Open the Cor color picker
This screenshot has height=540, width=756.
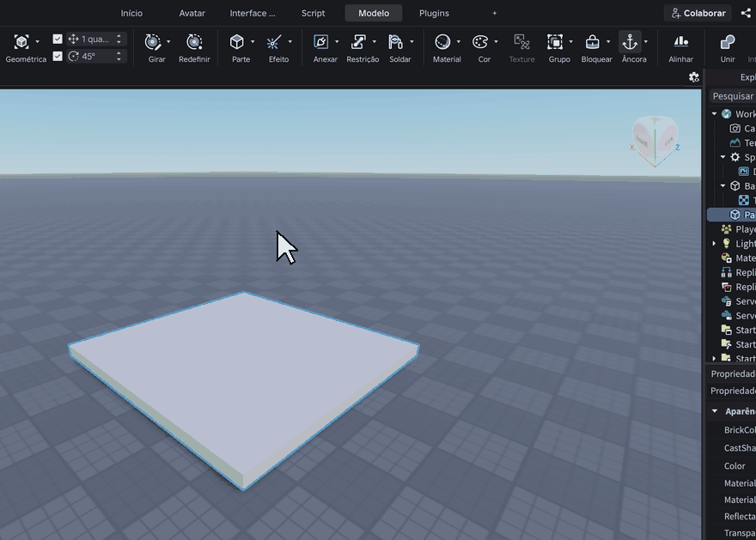[x=479, y=42]
